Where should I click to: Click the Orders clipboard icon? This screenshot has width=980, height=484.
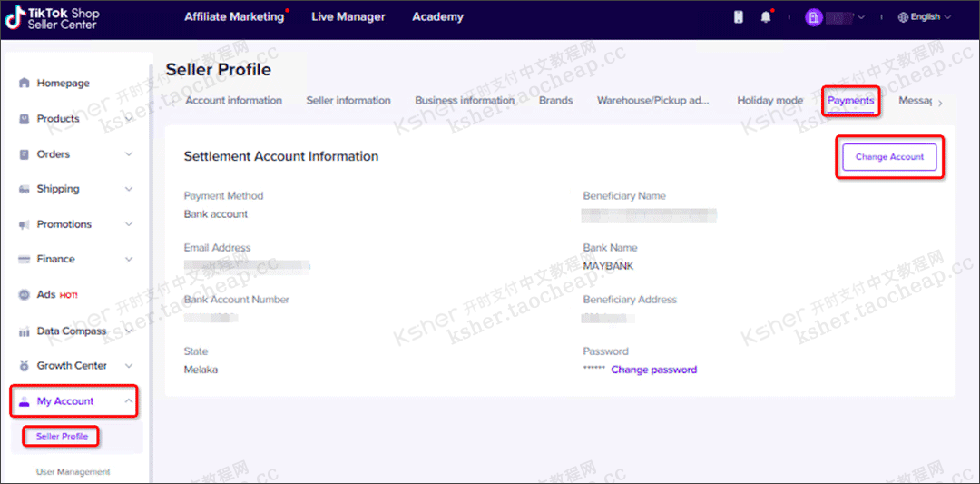[24, 153]
